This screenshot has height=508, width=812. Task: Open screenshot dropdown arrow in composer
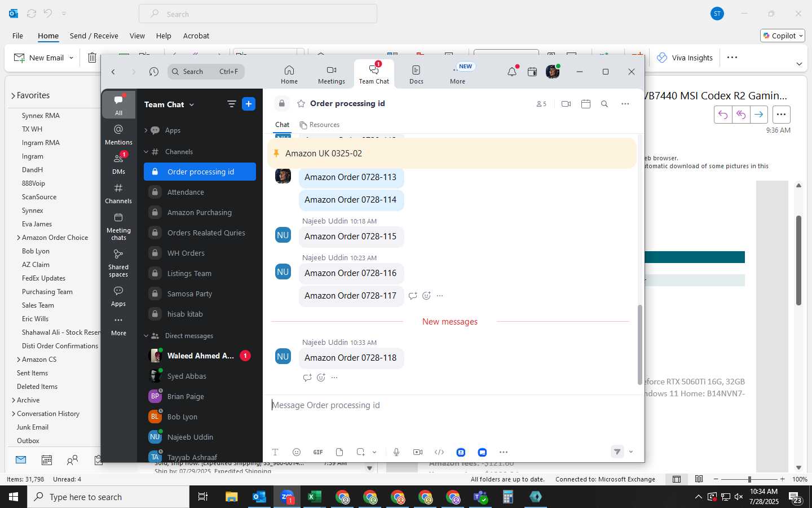click(374, 452)
